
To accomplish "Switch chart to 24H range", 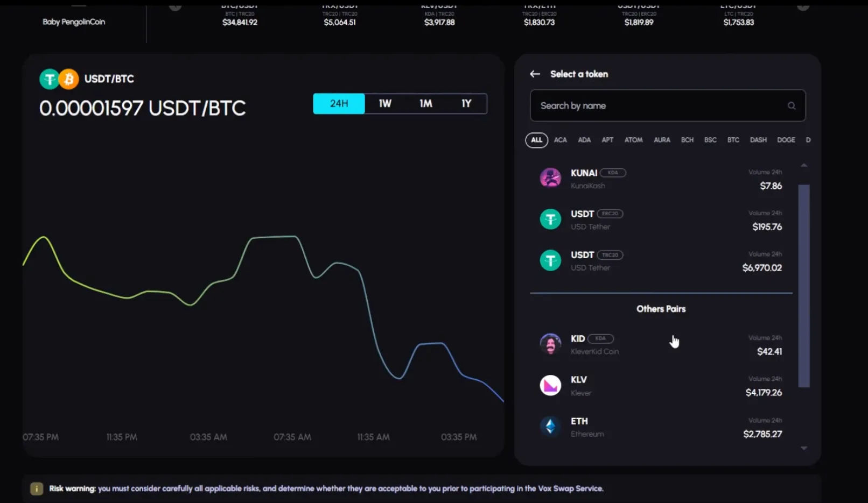I will 339,103.
